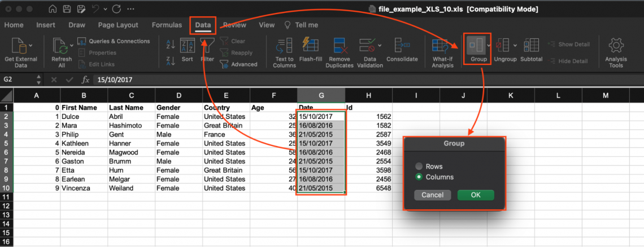Select the column G header
The width and height of the screenshot is (644, 247).
pyautogui.click(x=321, y=96)
